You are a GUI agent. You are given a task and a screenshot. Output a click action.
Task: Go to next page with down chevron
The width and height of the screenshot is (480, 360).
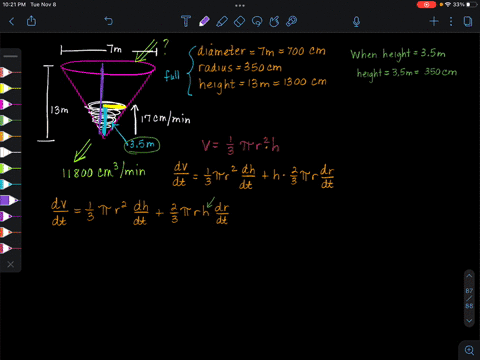tap(469, 321)
